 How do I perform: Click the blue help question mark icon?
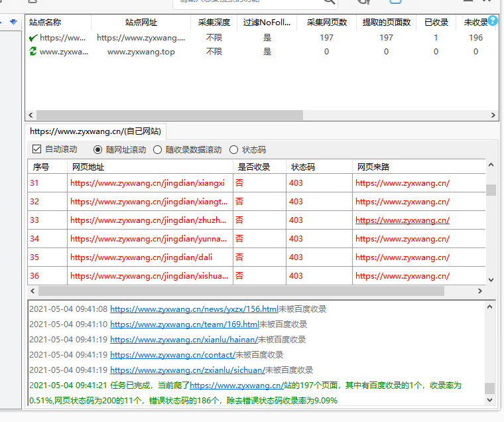point(493,21)
